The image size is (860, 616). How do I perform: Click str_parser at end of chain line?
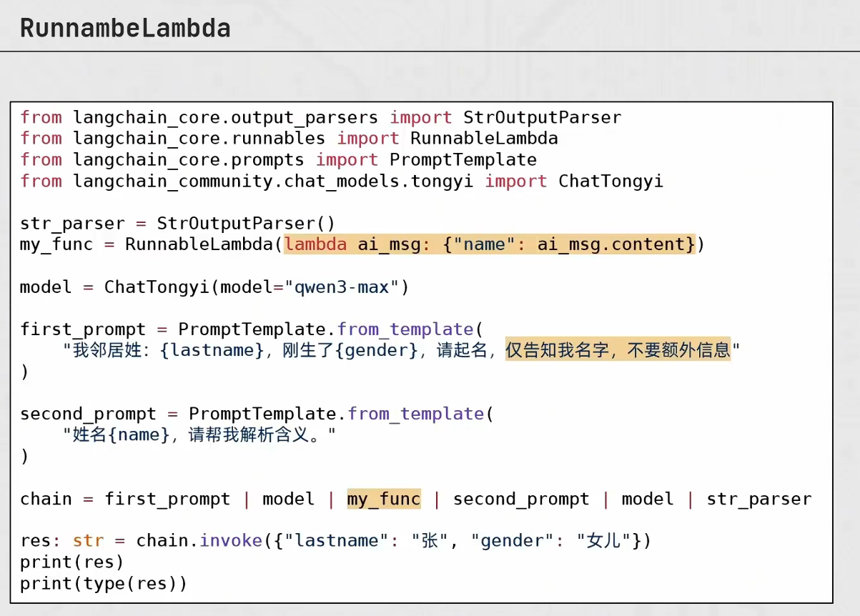click(759, 499)
